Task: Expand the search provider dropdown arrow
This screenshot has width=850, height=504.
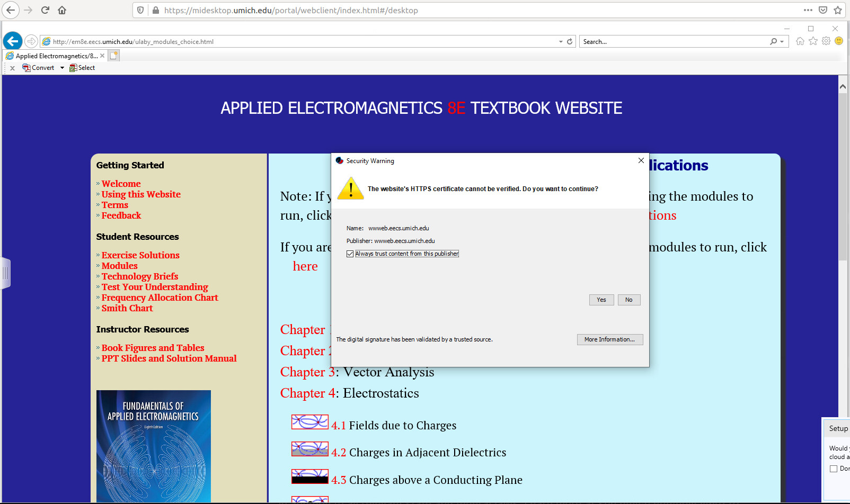Action: pos(782,41)
